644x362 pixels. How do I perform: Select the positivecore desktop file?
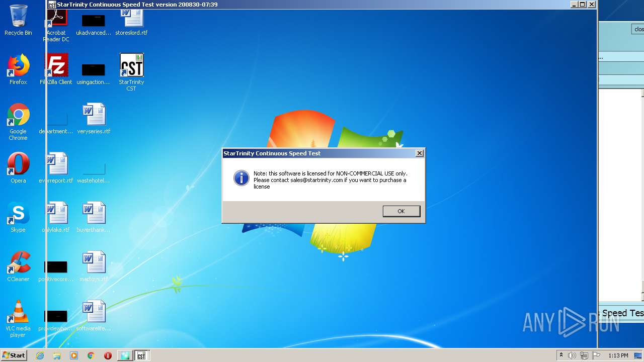[x=56, y=270]
